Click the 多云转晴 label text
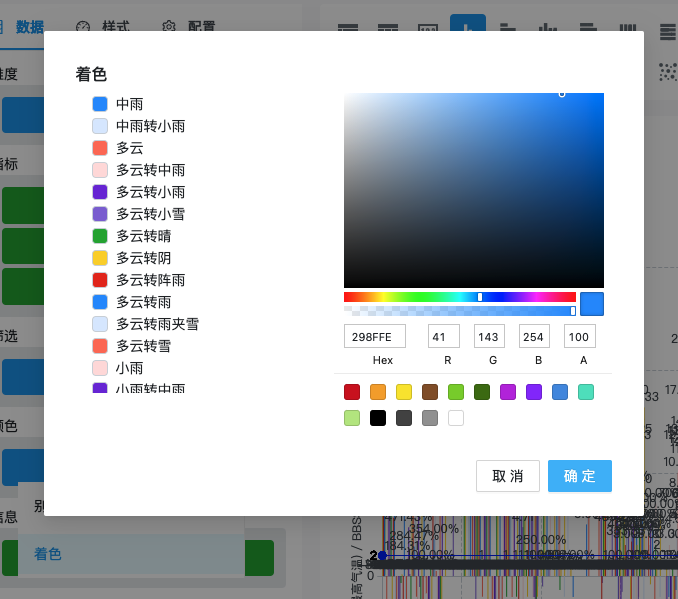 point(144,236)
